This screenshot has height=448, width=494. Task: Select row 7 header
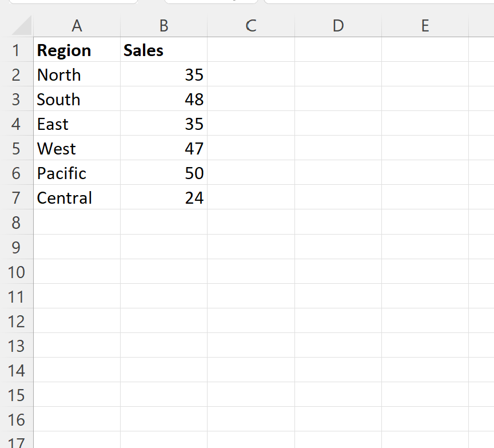coord(18,197)
